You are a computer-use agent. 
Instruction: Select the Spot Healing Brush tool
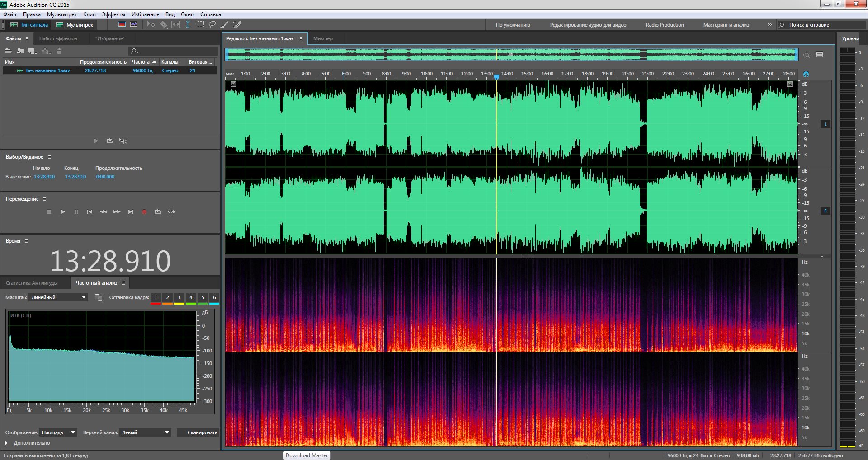pyautogui.click(x=237, y=25)
